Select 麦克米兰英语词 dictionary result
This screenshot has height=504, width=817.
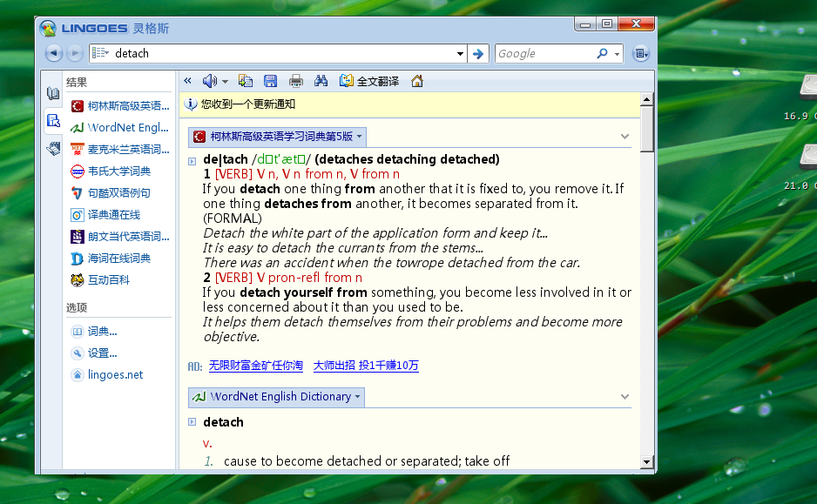pyautogui.click(x=120, y=150)
